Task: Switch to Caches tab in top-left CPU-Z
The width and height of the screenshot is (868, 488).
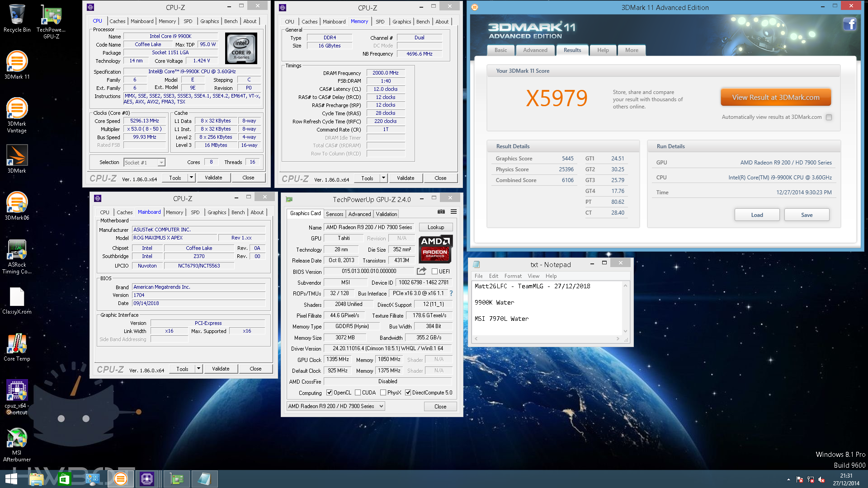Action: (x=117, y=21)
